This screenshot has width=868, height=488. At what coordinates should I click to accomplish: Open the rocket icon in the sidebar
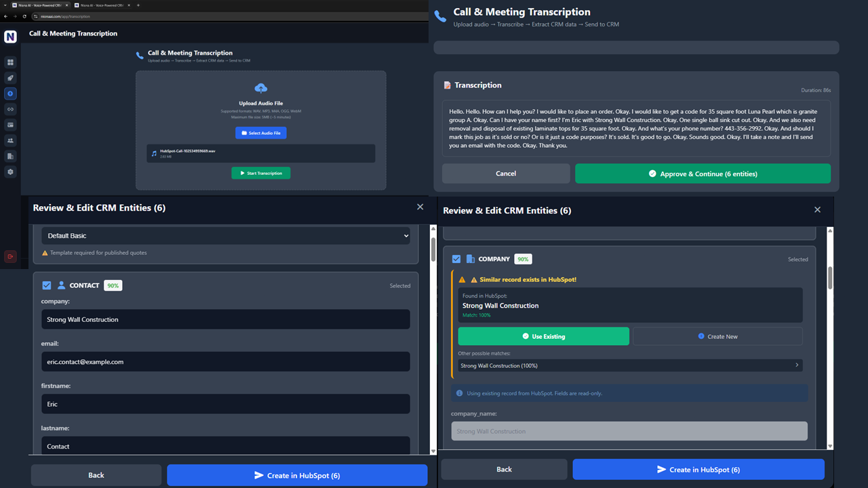[10, 78]
